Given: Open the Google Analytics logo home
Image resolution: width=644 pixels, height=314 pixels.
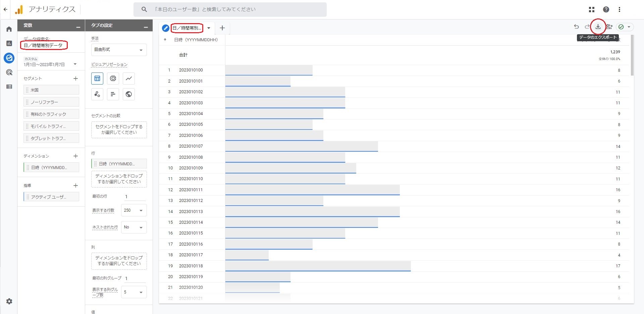Looking at the screenshot, I should pos(19,9).
